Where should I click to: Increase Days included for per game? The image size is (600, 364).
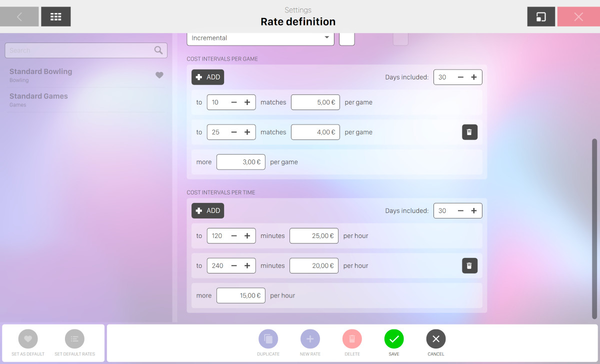pos(473,77)
